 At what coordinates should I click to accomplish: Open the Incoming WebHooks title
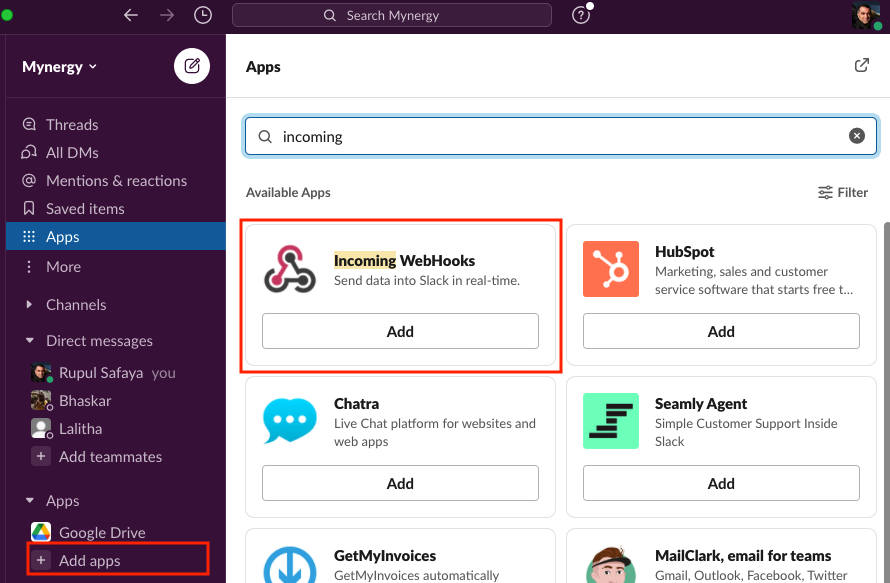point(404,261)
